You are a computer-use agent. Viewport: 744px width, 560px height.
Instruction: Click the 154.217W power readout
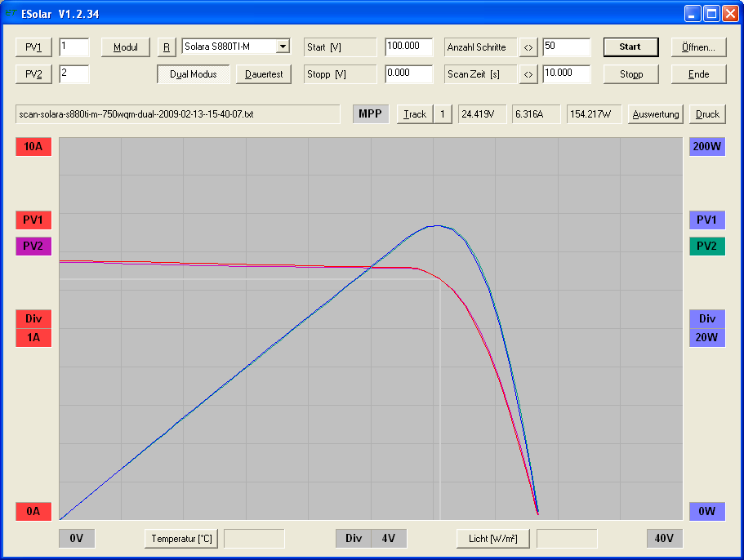[594, 114]
